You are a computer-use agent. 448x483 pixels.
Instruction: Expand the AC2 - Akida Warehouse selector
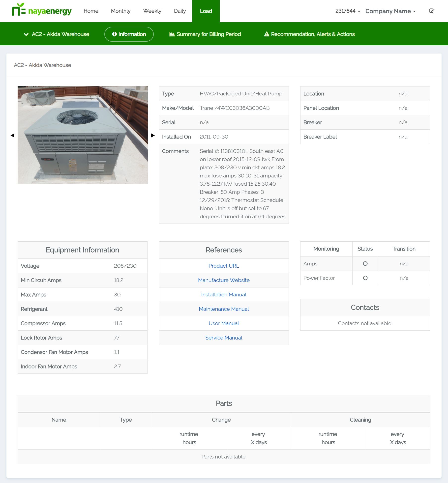[57, 34]
